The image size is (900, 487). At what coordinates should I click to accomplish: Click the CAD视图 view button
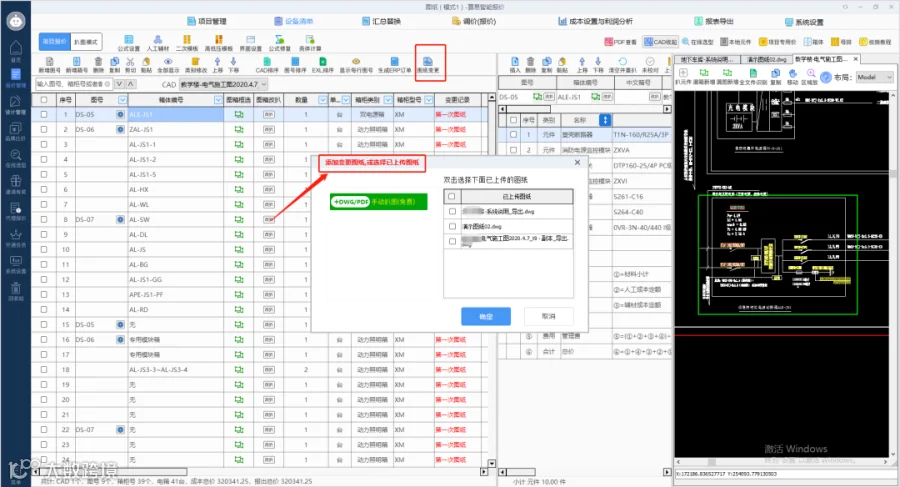pos(660,42)
